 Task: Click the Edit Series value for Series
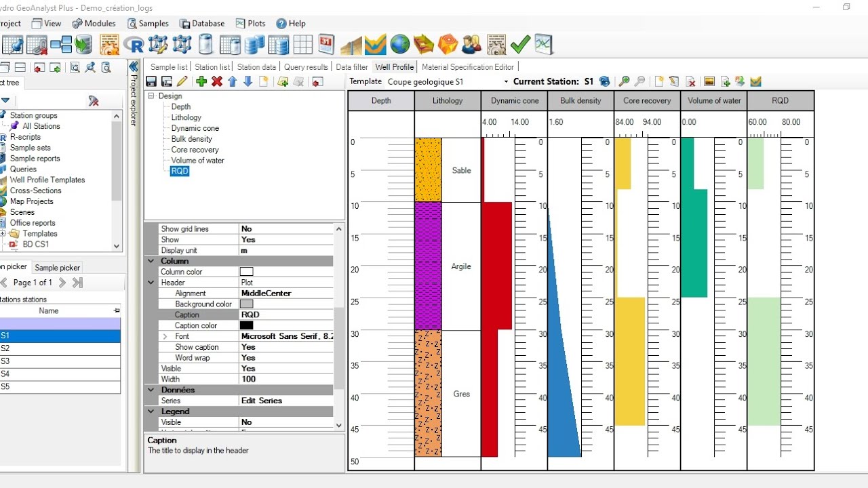[285, 401]
